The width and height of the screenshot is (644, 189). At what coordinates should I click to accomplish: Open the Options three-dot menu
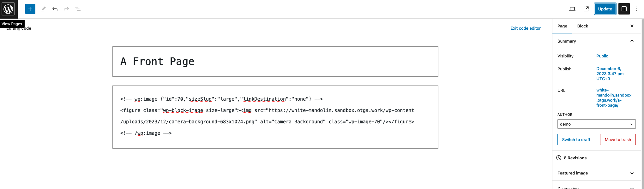tap(637, 9)
